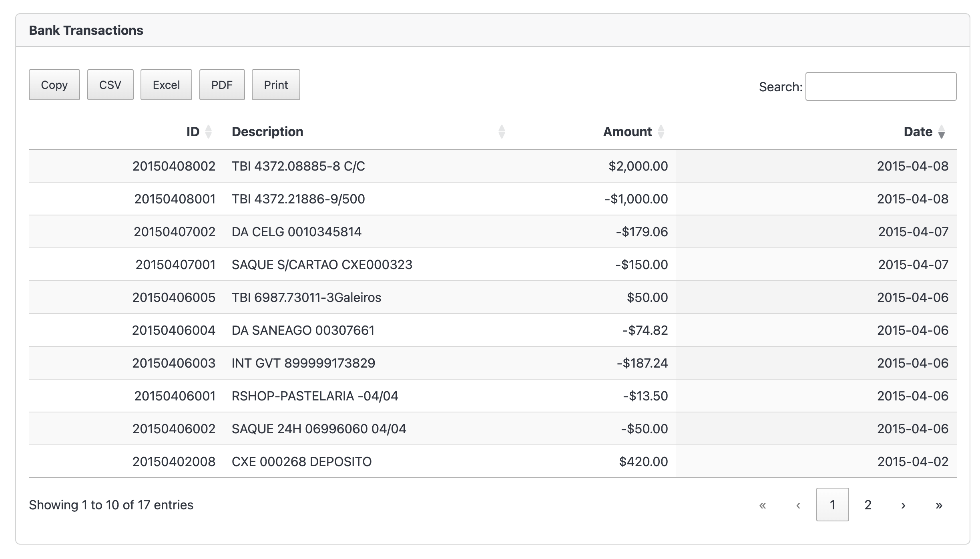Click the Bank Transactions panel header
This screenshot has height=559, width=980.
[x=86, y=29]
